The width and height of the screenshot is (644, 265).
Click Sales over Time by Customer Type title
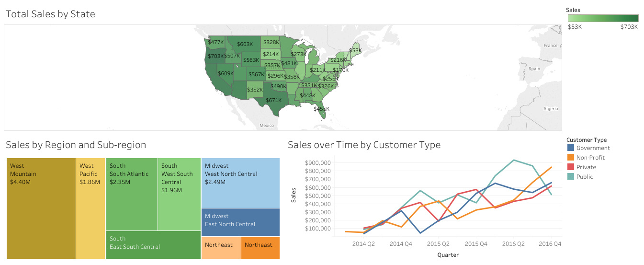[364, 145]
